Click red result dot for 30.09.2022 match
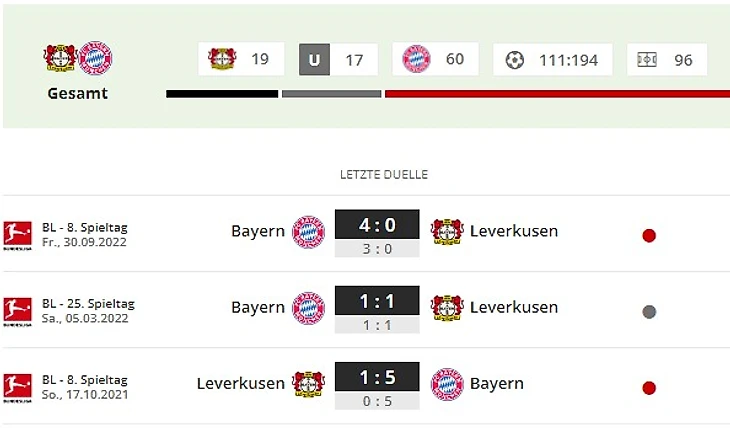Screen dimensions: 730x428 click(x=649, y=236)
